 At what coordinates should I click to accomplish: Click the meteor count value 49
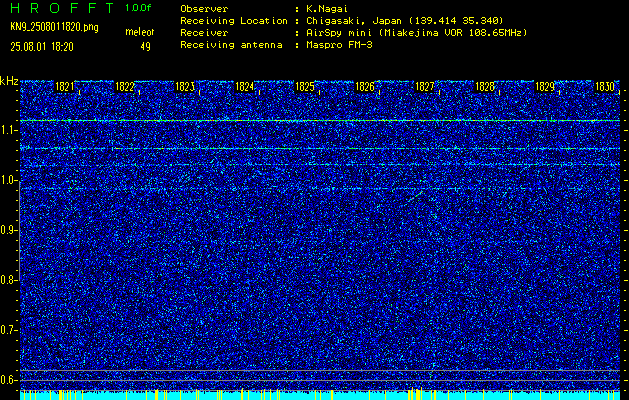point(145,47)
